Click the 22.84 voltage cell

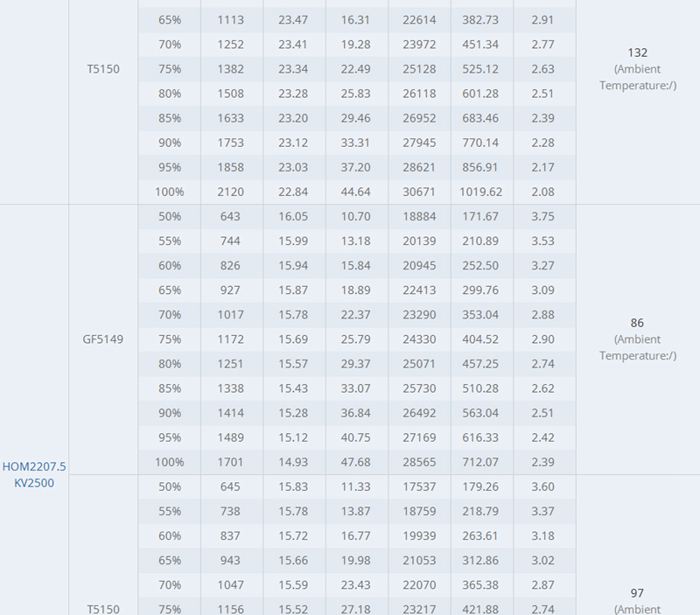coord(294,192)
